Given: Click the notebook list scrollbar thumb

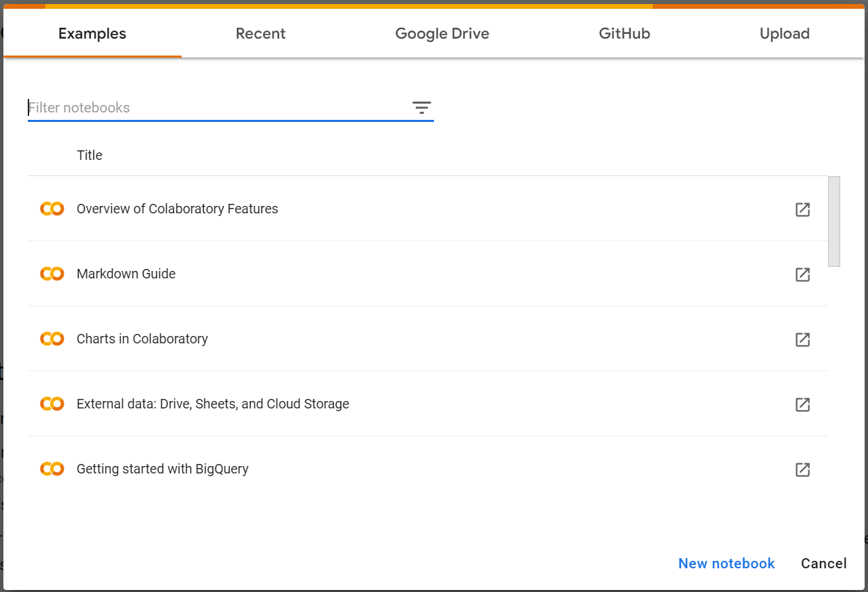Looking at the screenshot, I should [834, 221].
